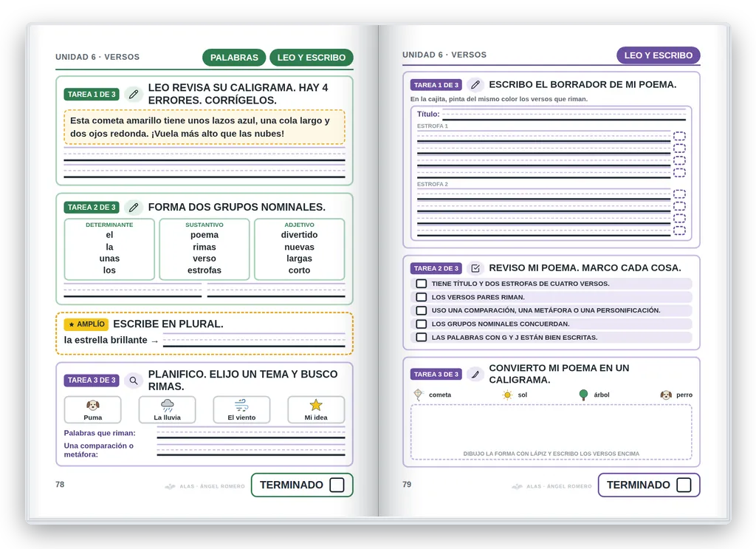Select the yellow star icon above 'Mi idea'
Image resolution: width=756 pixels, height=549 pixels.
pyautogui.click(x=316, y=405)
